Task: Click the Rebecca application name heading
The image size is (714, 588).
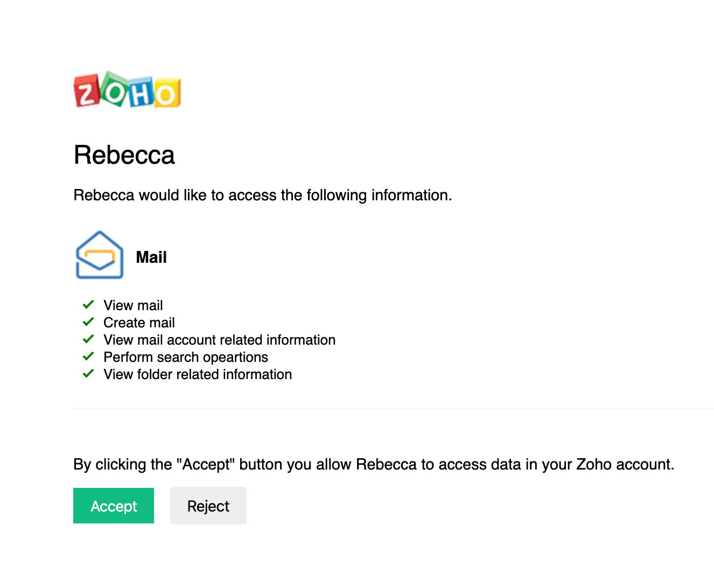Action: pos(124,155)
